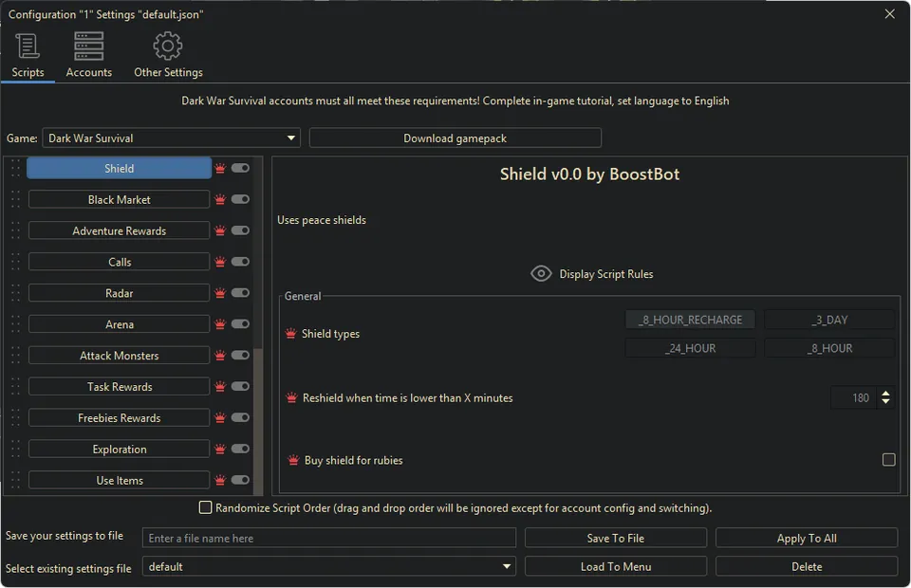The width and height of the screenshot is (911, 588).
Task: Toggle the Radar script switch
Action: coord(240,292)
